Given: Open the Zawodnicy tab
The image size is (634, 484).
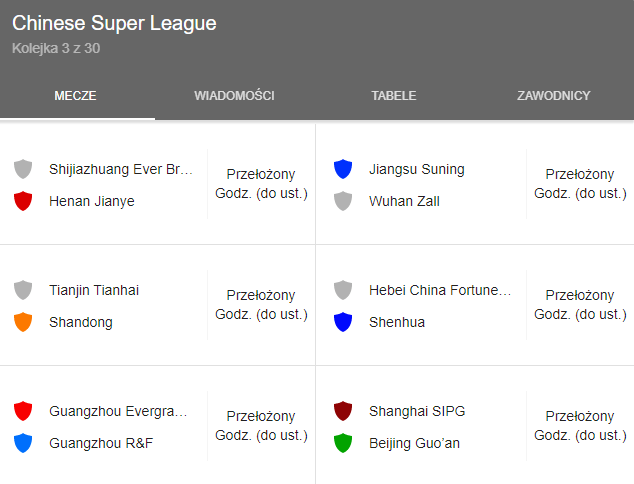Looking at the screenshot, I should coord(553,96).
